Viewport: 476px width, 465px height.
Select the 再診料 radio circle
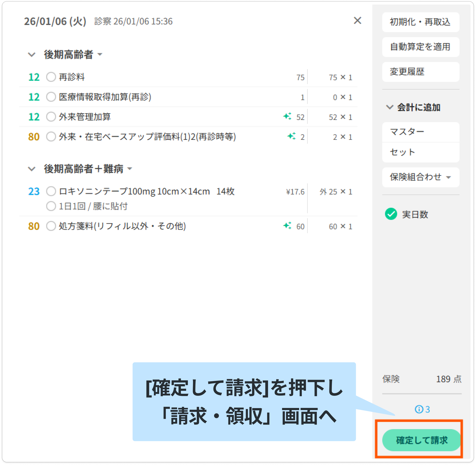51,77
